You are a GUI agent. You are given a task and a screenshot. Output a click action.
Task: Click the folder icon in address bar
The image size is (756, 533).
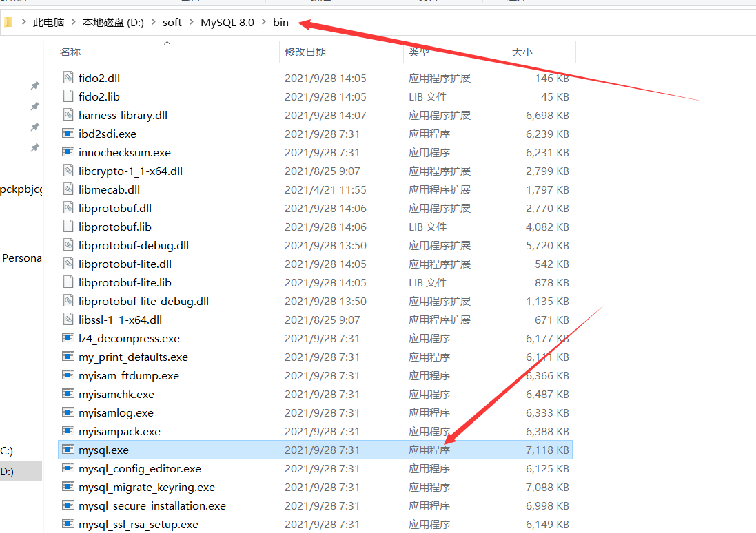[8, 22]
